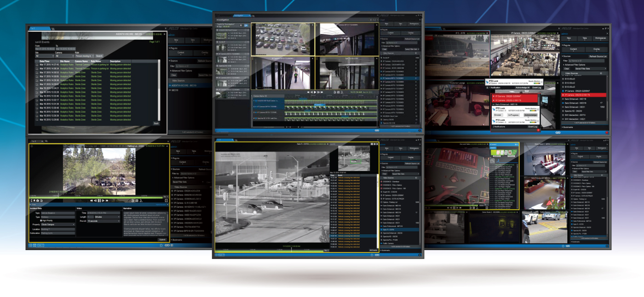
Task: Open the calendar icon in Parking Lot playback bar
Action: [137, 200]
